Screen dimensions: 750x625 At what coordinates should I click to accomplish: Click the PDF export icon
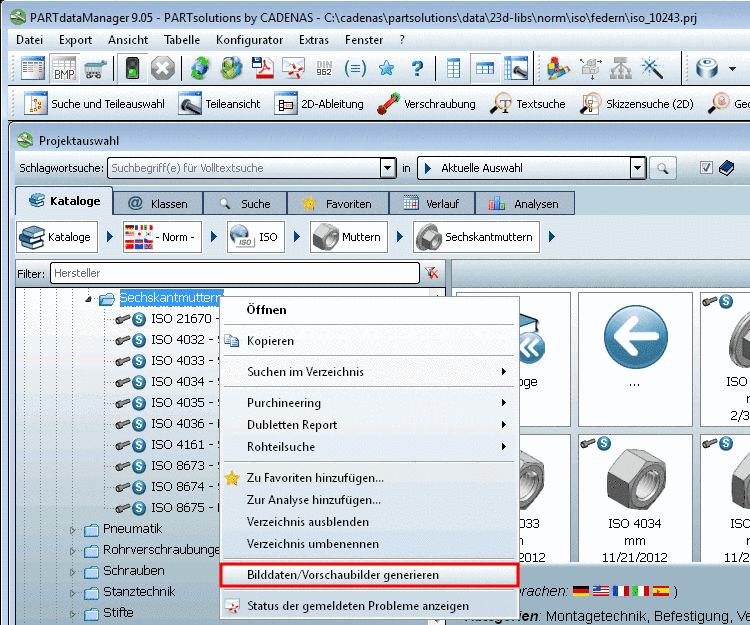click(263, 68)
